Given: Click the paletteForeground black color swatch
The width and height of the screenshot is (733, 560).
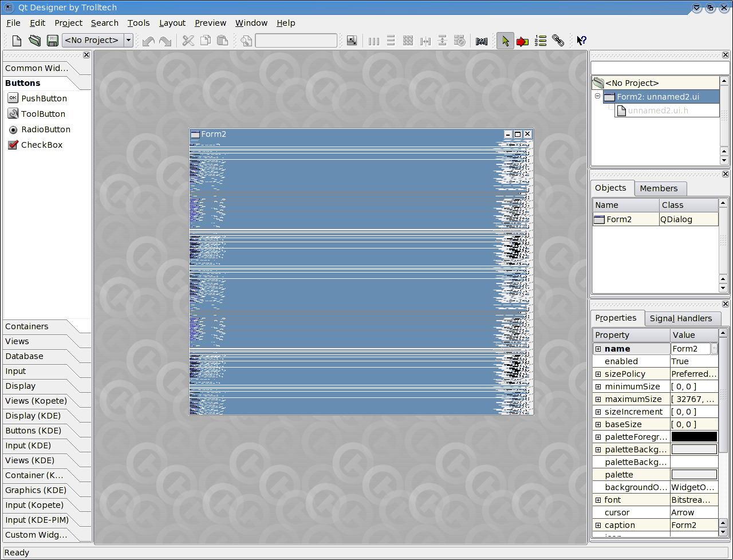Looking at the screenshot, I should click(x=693, y=437).
